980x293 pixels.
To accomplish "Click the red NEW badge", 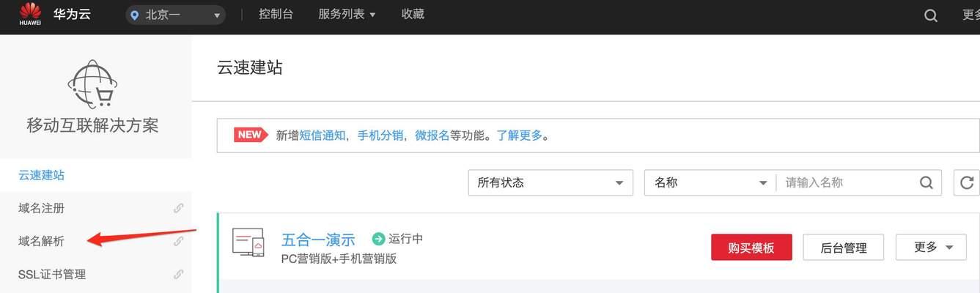I will point(251,135).
